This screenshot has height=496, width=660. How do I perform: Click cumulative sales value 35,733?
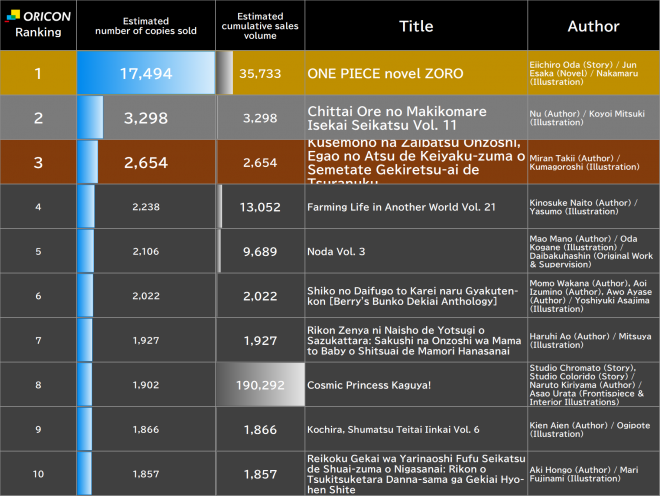pyautogui.click(x=260, y=74)
